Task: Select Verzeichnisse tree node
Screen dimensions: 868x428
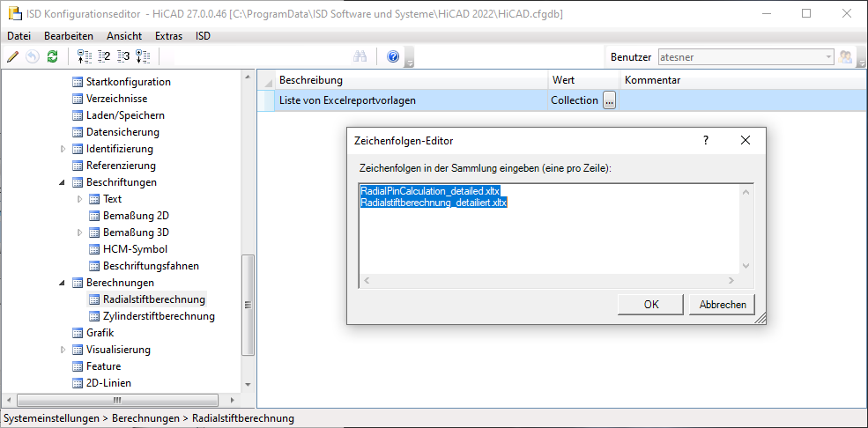Action: (x=117, y=99)
